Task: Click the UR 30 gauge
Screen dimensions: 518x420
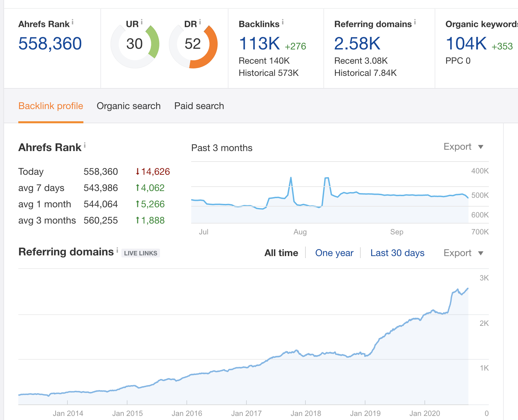Action: [x=135, y=44]
